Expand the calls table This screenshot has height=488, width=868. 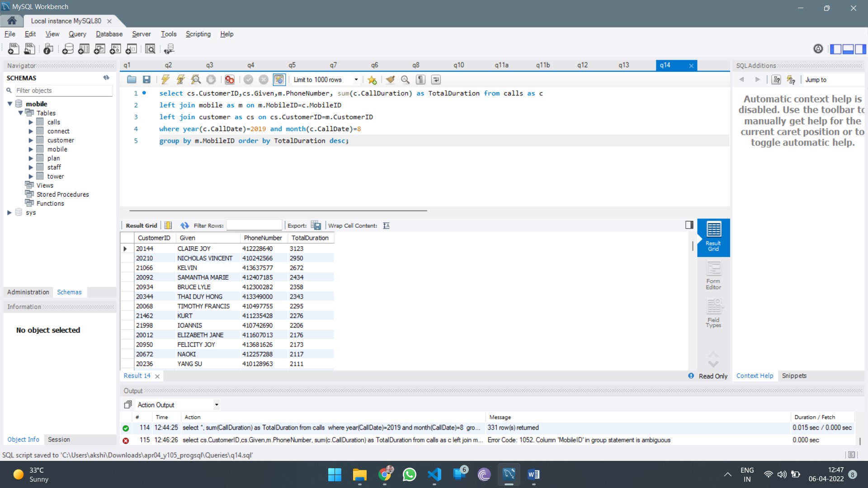[31, 122]
